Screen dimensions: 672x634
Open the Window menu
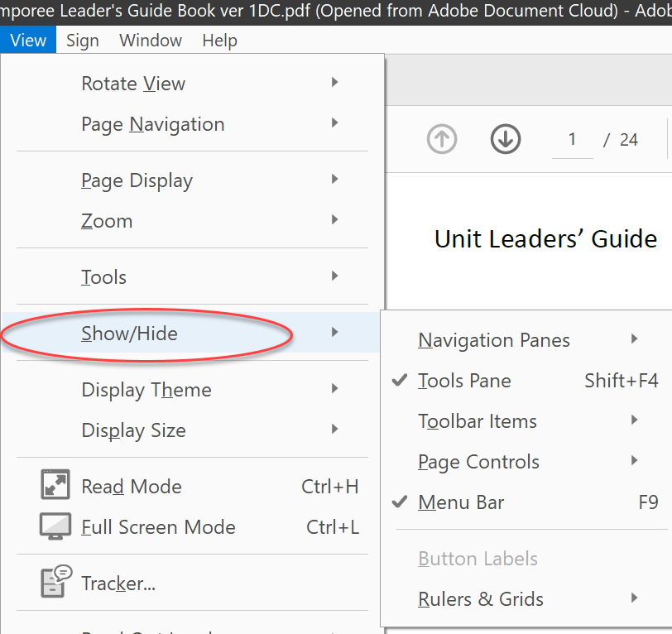(151, 40)
